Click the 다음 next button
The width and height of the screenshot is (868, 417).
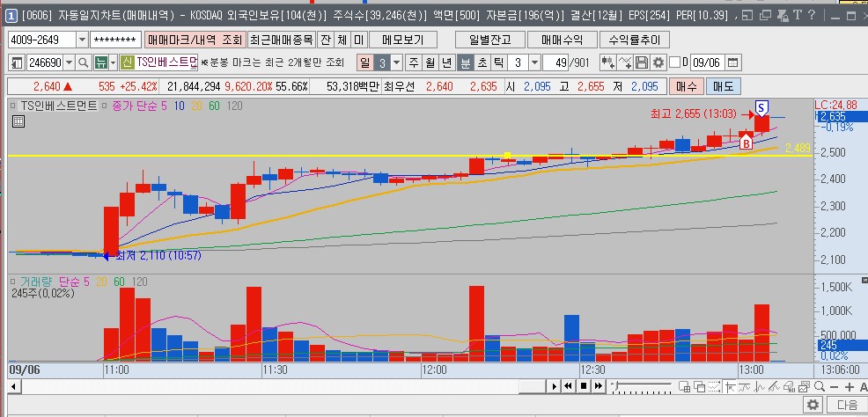pyautogui.click(x=847, y=404)
